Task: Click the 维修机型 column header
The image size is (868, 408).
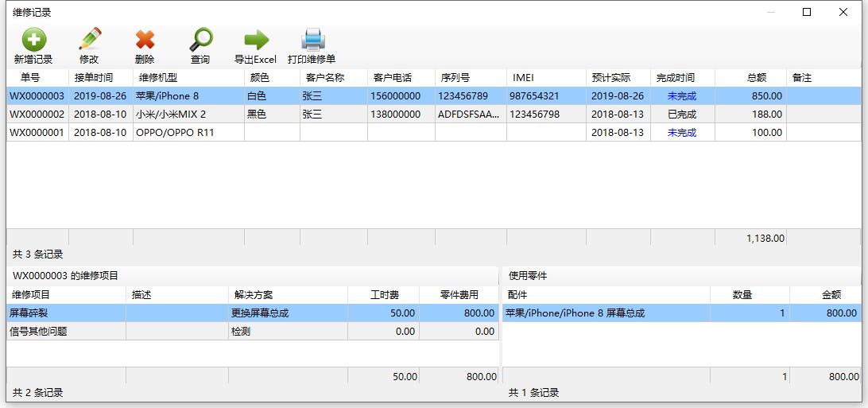Action: (188, 78)
